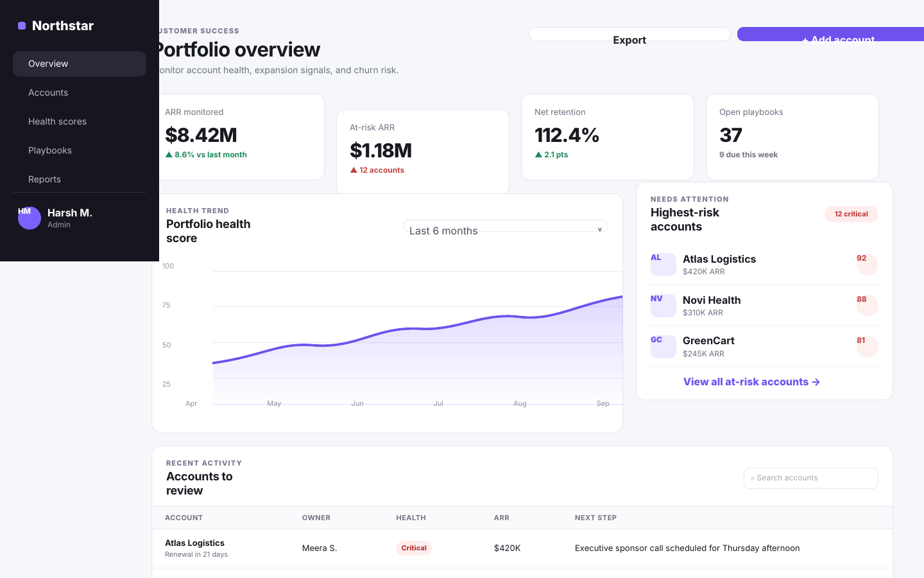Image resolution: width=924 pixels, height=578 pixels.
Task: Click 12 accounts at-risk indicator
Action: coord(377,170)
